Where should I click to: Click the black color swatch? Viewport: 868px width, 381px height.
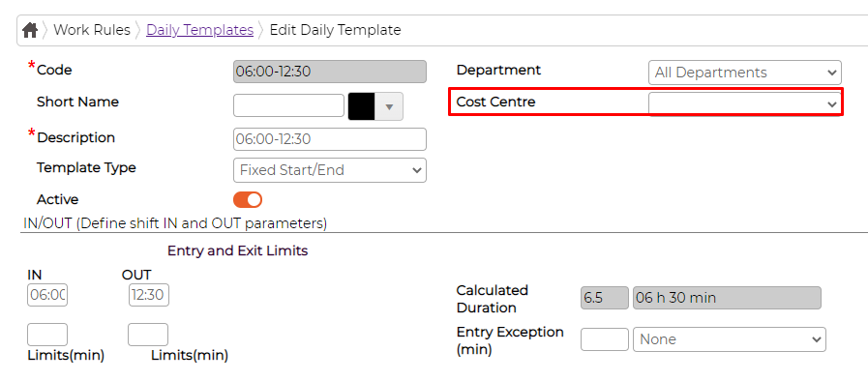tap(362, 106)
